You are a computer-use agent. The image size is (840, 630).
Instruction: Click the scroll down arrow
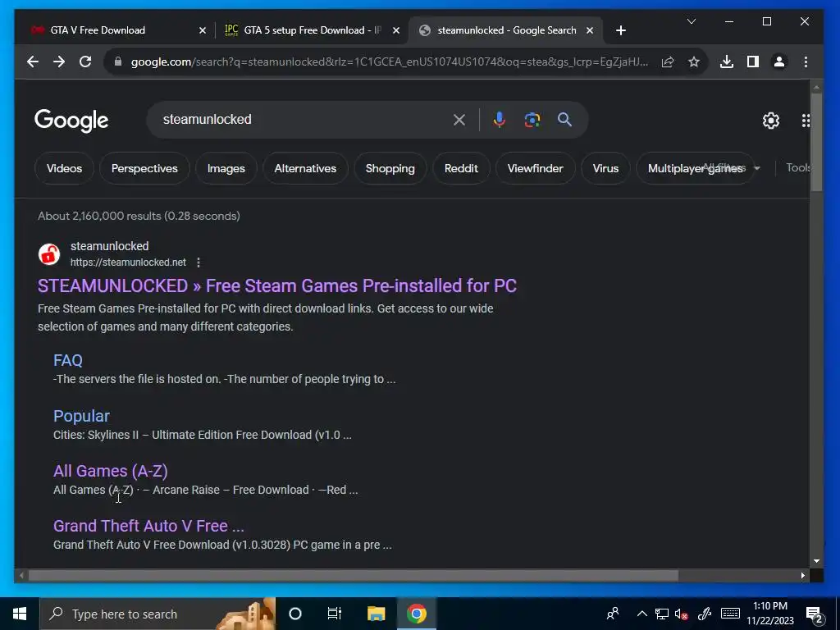pyautogui.click(x=816, y=561)
